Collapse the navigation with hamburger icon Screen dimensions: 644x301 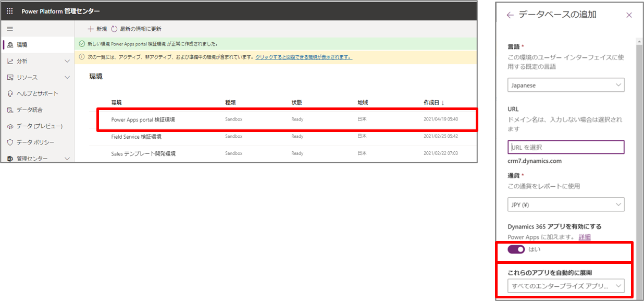point(10,29)
